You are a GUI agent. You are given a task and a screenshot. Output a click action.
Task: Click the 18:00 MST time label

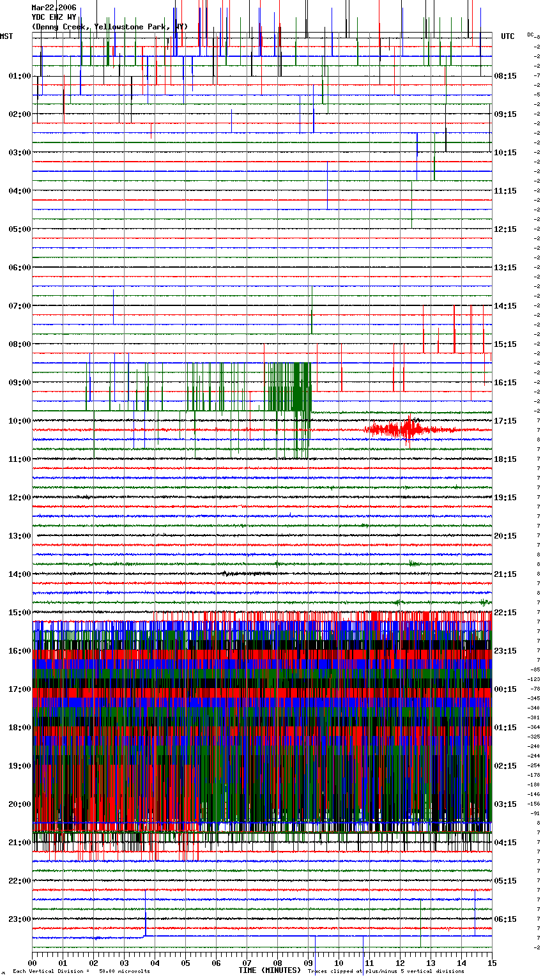coord(19,728)
